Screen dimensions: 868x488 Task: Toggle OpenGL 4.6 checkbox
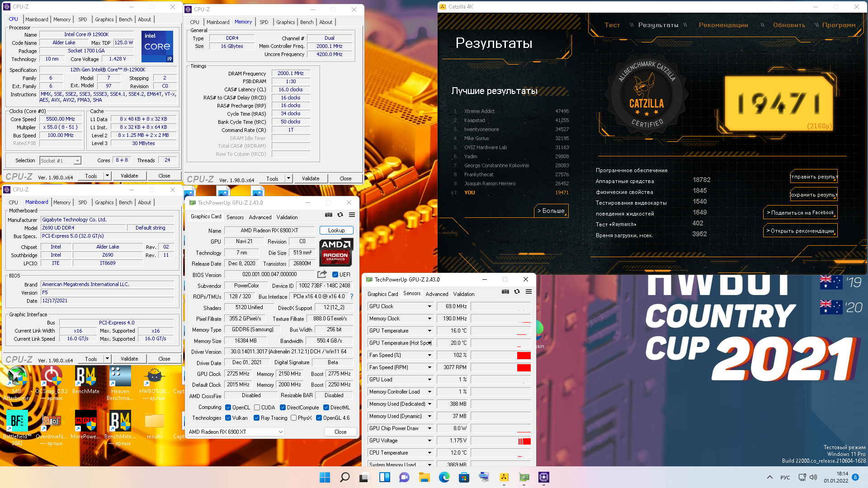click(319, 418)
